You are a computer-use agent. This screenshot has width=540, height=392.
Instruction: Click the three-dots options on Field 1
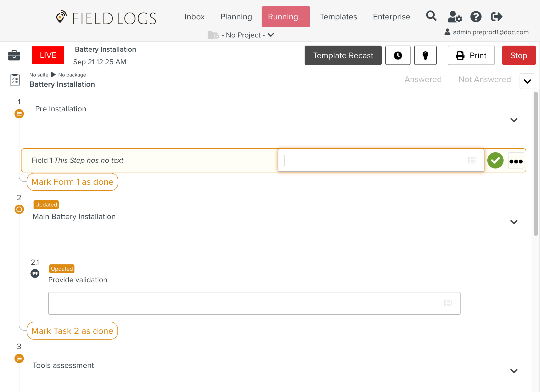coord(516,161)
